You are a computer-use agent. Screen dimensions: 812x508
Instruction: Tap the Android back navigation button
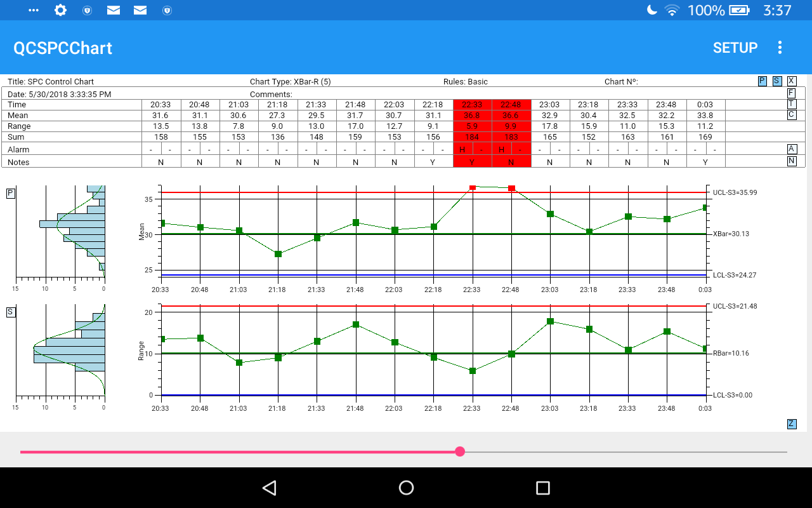[x=269, y=488]
